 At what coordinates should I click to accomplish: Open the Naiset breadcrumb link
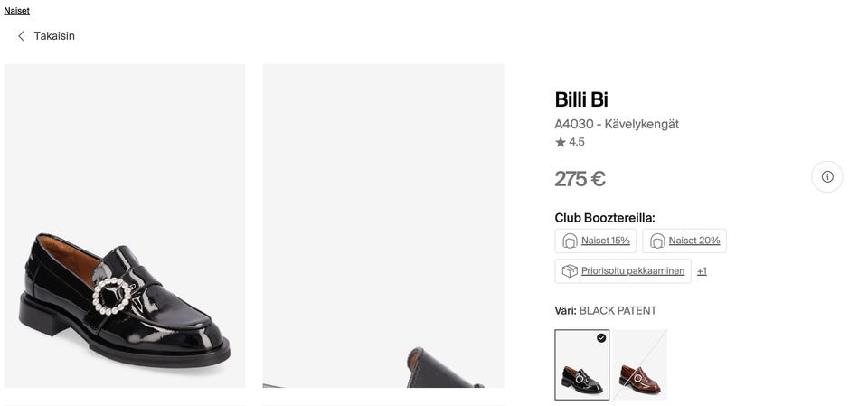[x=17, y=11]
